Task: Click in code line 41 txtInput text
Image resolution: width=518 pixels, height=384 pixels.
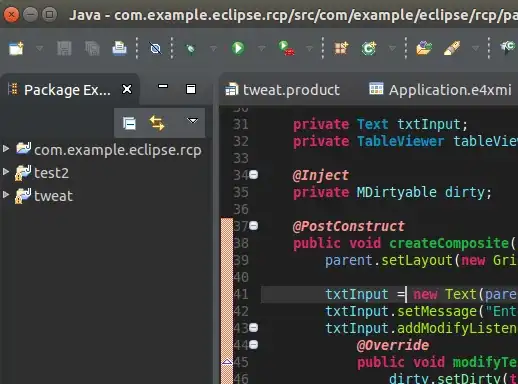Action: [x=357, y=294]
